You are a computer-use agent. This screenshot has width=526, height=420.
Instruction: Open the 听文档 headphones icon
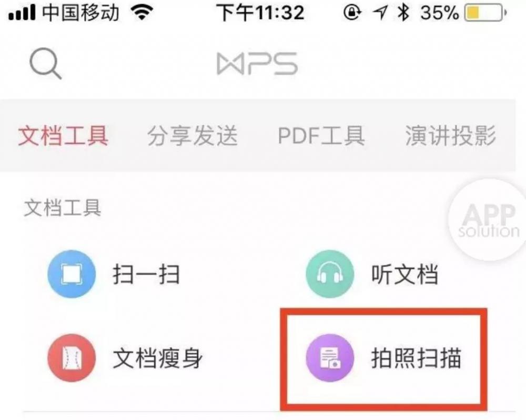point(330,274)
